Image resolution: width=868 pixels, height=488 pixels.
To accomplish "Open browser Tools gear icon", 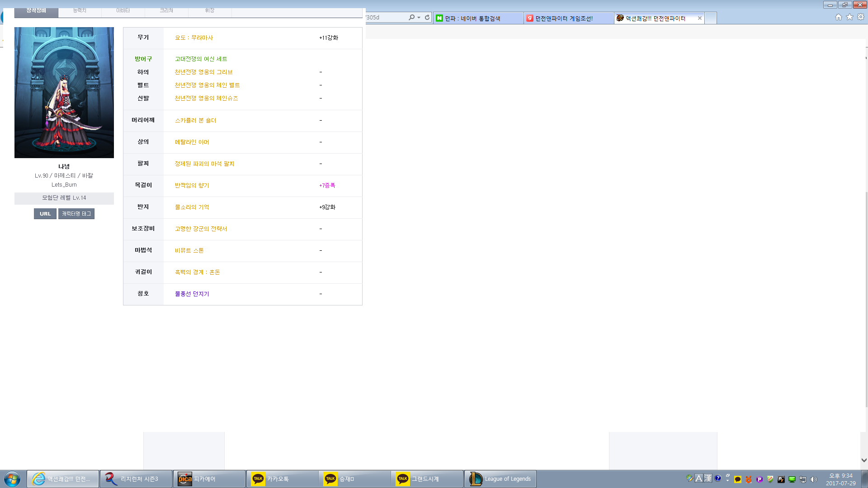I will tap(861, 17).
